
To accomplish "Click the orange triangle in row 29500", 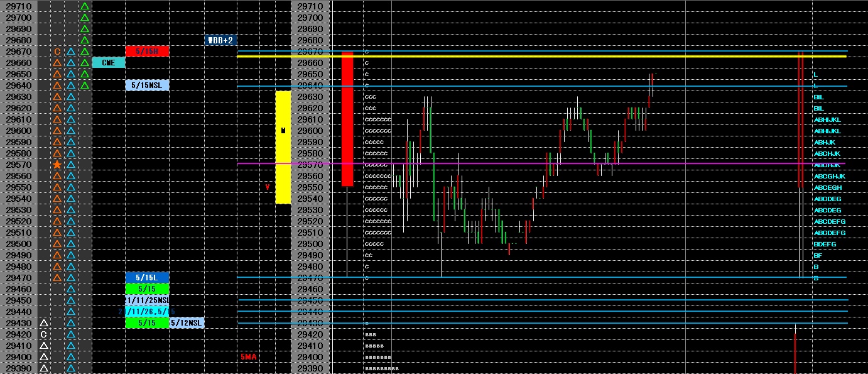I will 57,244.
